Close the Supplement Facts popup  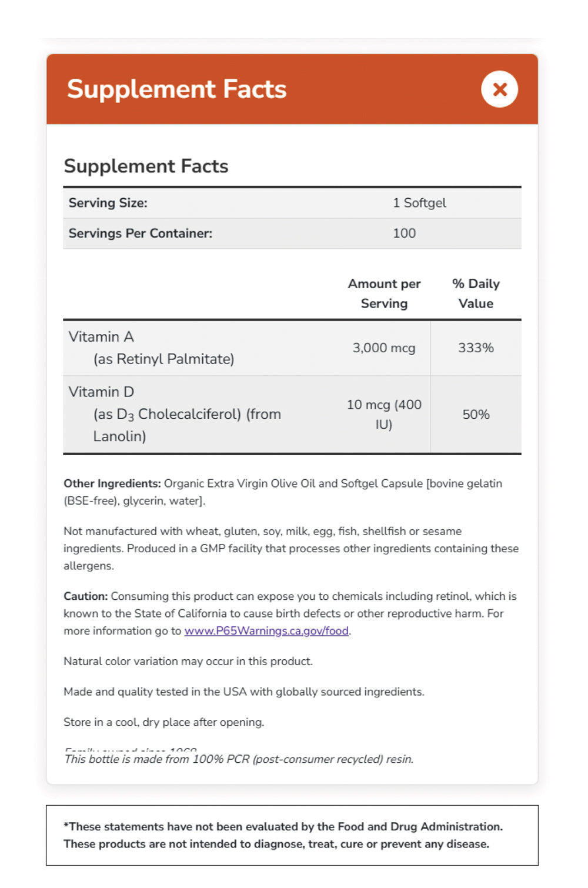(499, 89)
